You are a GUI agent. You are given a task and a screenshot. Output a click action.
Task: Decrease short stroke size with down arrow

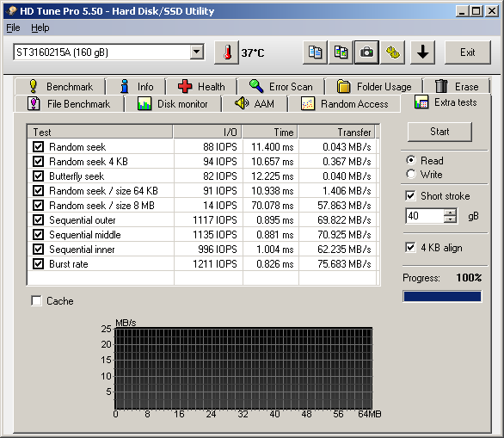coord(450,219)
